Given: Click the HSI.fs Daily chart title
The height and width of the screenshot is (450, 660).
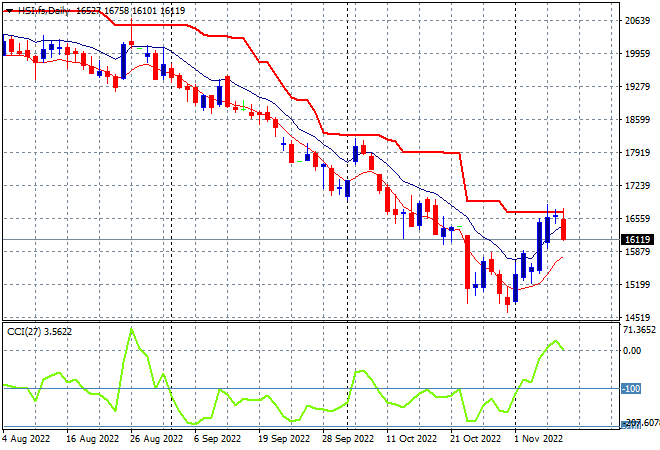Looking at the screenshot, I should 43,11.
